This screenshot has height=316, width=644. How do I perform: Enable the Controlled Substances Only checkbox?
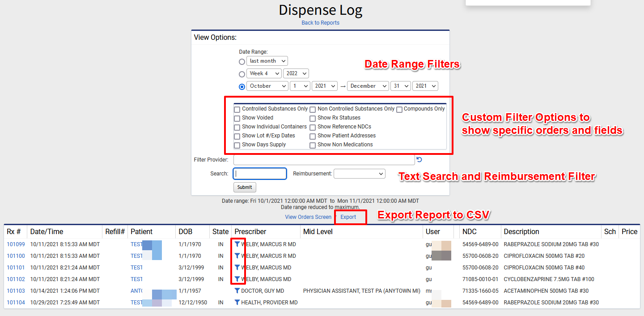point(237,109)
